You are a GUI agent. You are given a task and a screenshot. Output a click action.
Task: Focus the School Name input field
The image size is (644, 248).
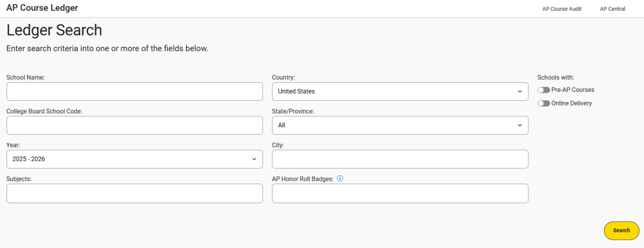(135, 92)
